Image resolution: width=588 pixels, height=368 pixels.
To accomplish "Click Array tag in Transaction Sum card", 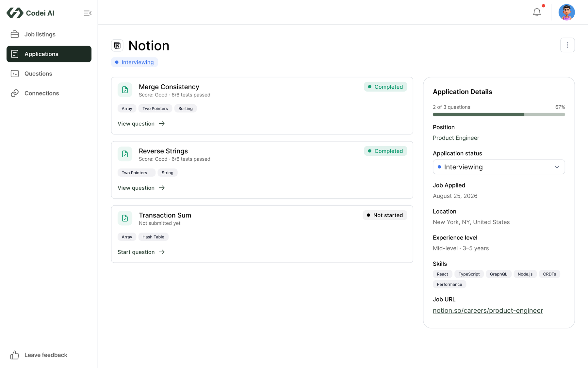I will coord(127,237).
